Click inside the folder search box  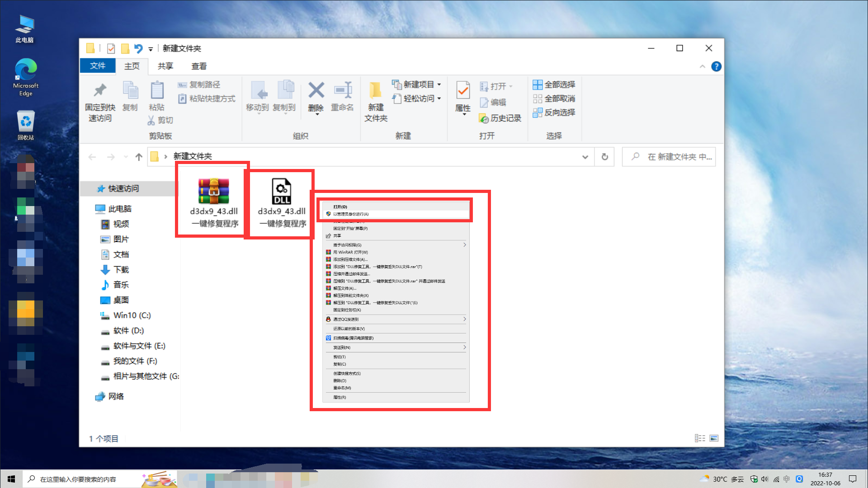click(669, 156)
